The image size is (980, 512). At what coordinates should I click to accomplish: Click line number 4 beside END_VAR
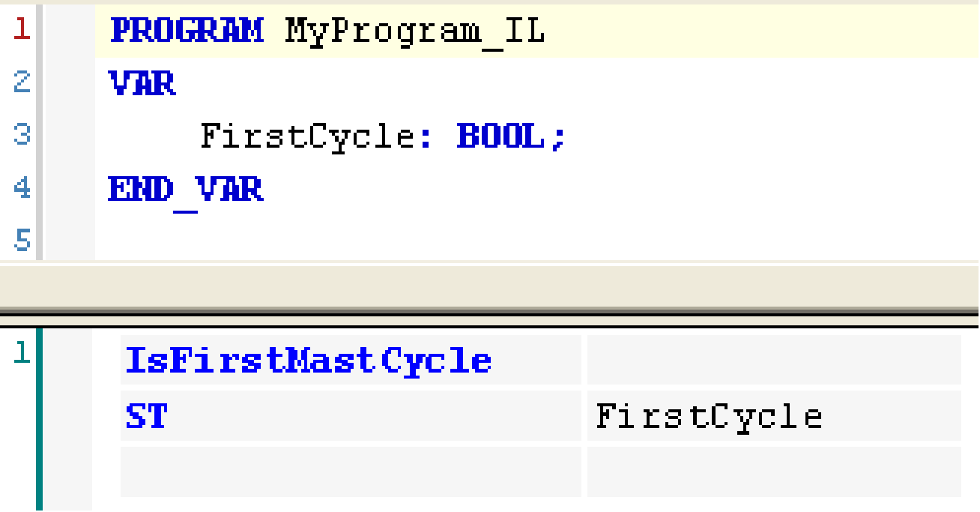click(22, 189)
